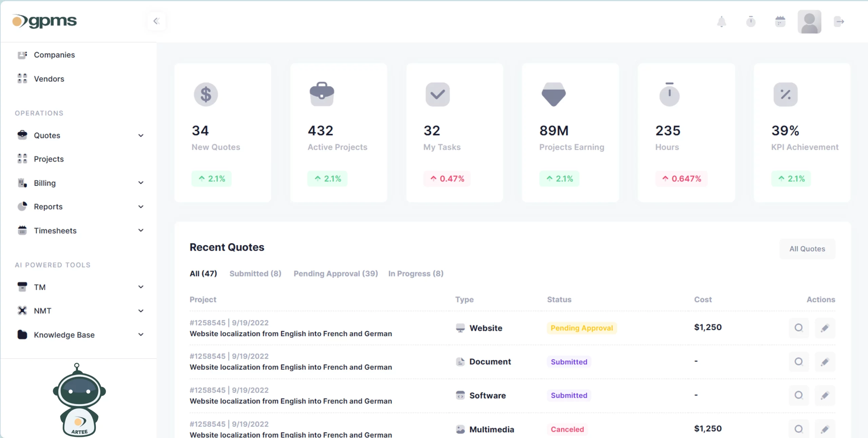Screen dimensions: 868x438
Task: Click the All Quotes button
Action: (807, 248)
